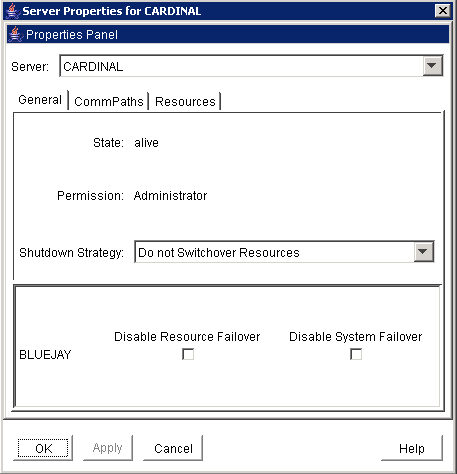Open the Server dropdown arrow
The width and height of the screenshot is (457, 474).
pos(432,66)
